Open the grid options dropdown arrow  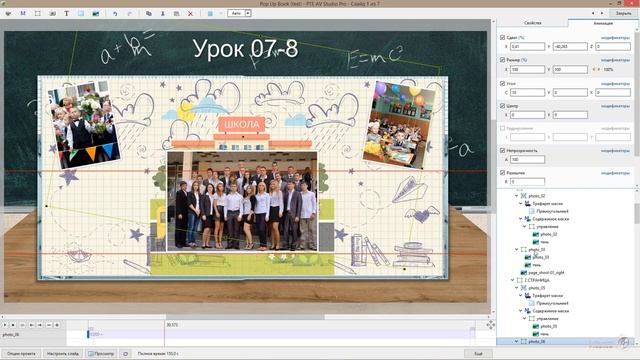coord(221,13)
